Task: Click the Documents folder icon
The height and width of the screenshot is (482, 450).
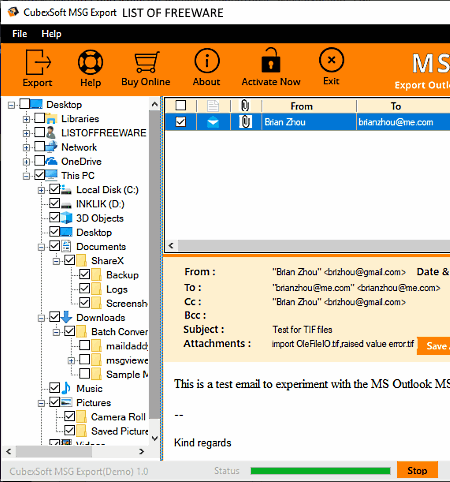Action: [66, 246]
